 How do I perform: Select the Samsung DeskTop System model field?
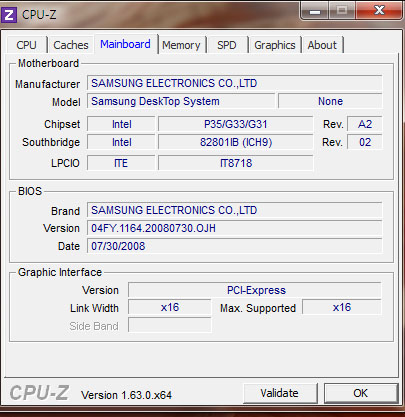181,101
